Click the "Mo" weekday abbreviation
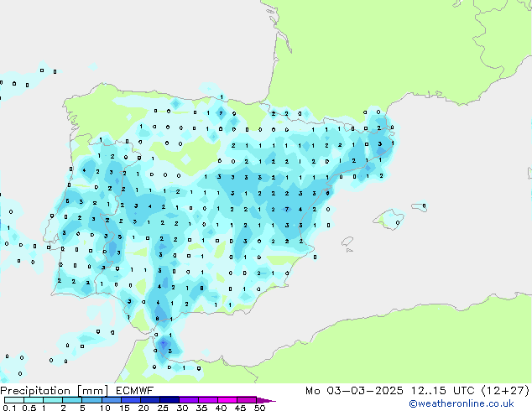Image resolution: width=532 pixels, height=411 pixels. (312, 391)
